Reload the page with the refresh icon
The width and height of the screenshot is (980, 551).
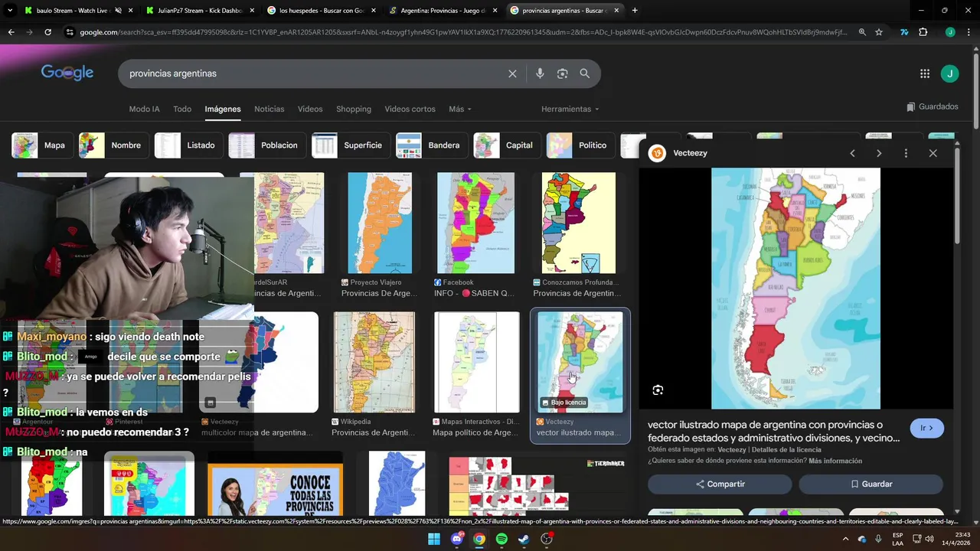click(x=47, y=32)
